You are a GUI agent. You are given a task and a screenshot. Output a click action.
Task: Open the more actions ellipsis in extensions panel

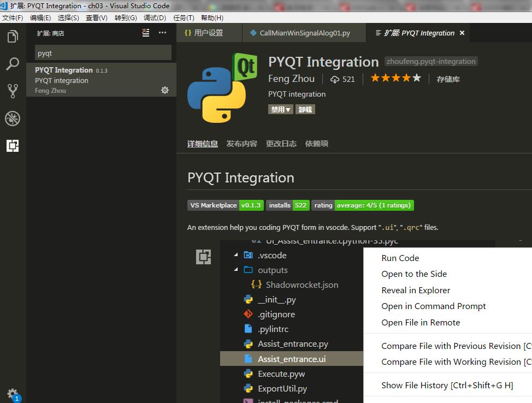(162, 33)
